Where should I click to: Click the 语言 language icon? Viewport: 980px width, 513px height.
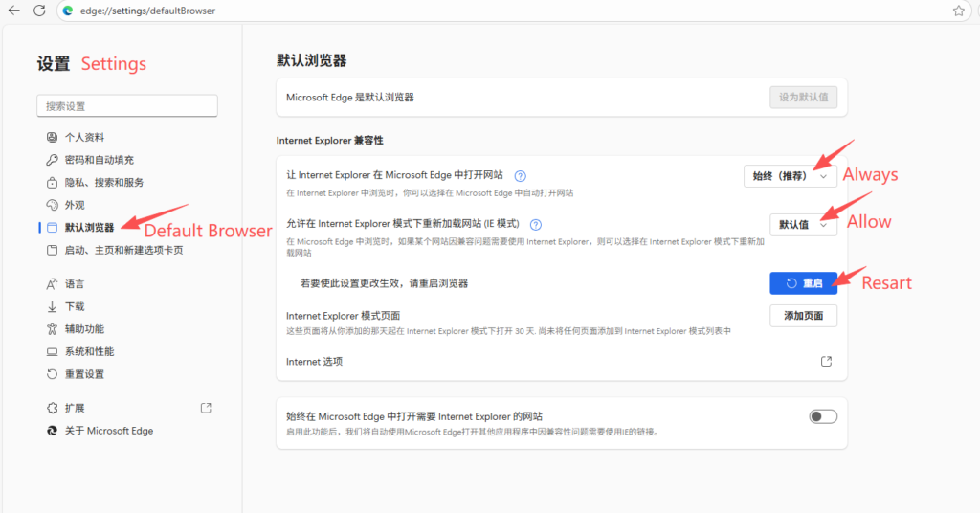pos(52,283)
